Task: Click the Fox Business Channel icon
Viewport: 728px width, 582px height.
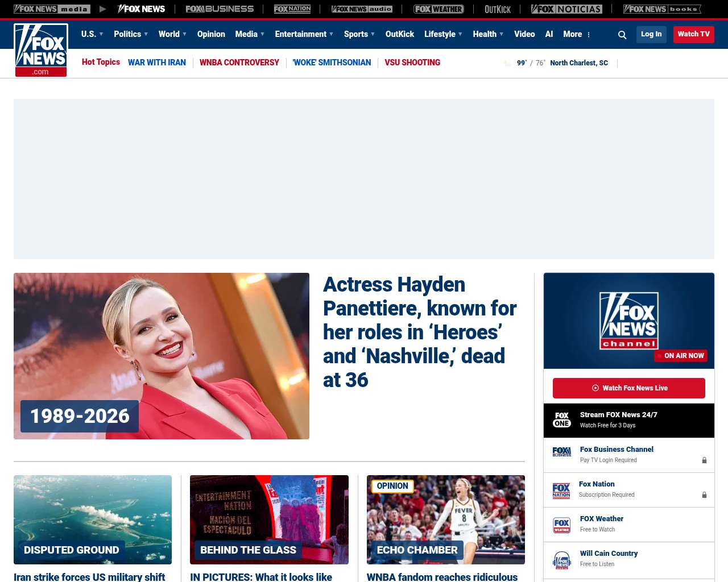Action: [x=562, y=452]
